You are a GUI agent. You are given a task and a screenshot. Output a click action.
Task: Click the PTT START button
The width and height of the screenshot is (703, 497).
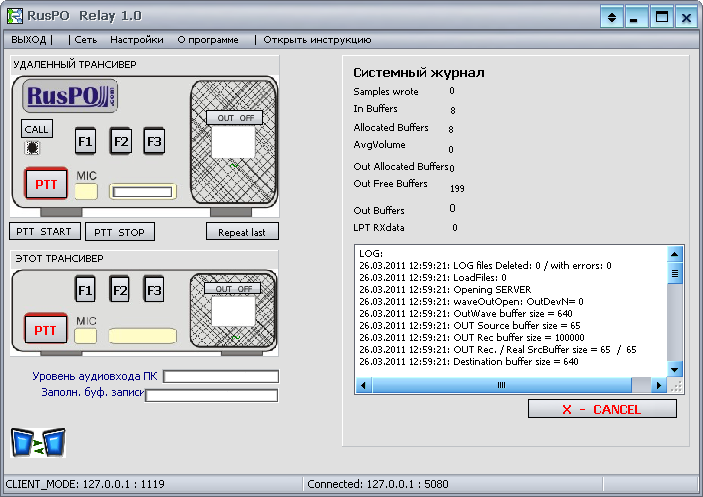[45, 232]
